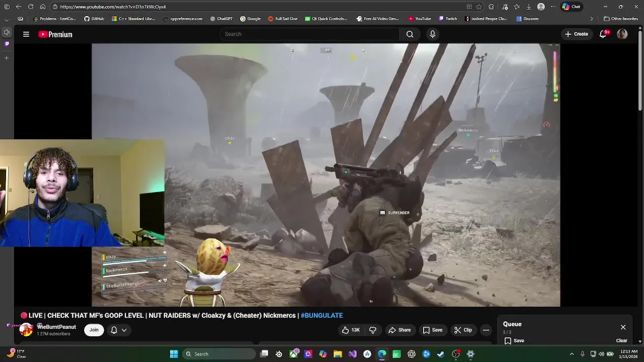Open the #BUNGULATE hashtag link
Viewport: 644px width, 362px height.
pyautogui.click(x=321, y=315)
